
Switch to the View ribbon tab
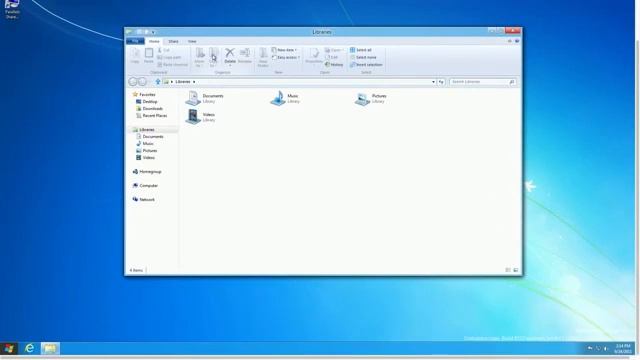(192, 41)
